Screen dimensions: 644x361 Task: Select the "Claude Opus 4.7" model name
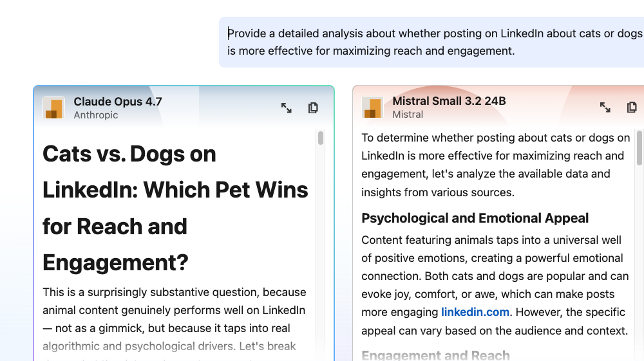pos(118,101)
